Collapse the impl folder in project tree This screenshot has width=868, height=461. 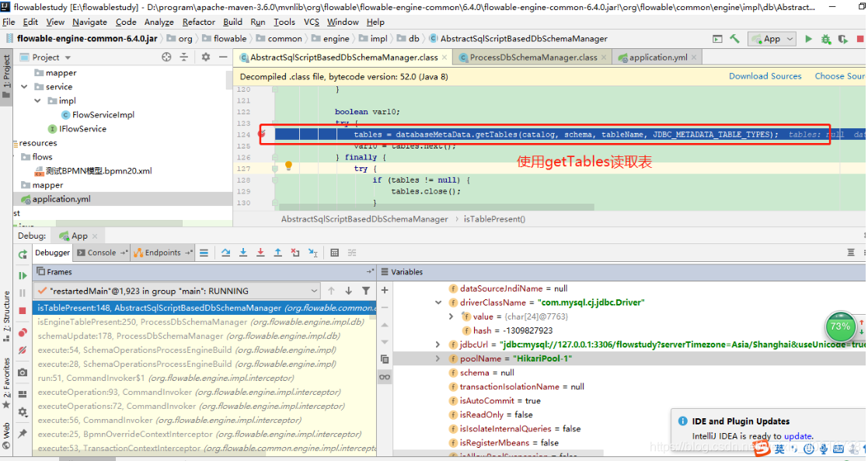(37, 101)
